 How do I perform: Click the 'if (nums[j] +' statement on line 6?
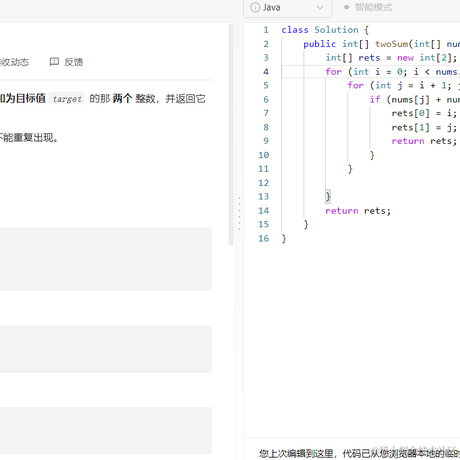[415, 99]
